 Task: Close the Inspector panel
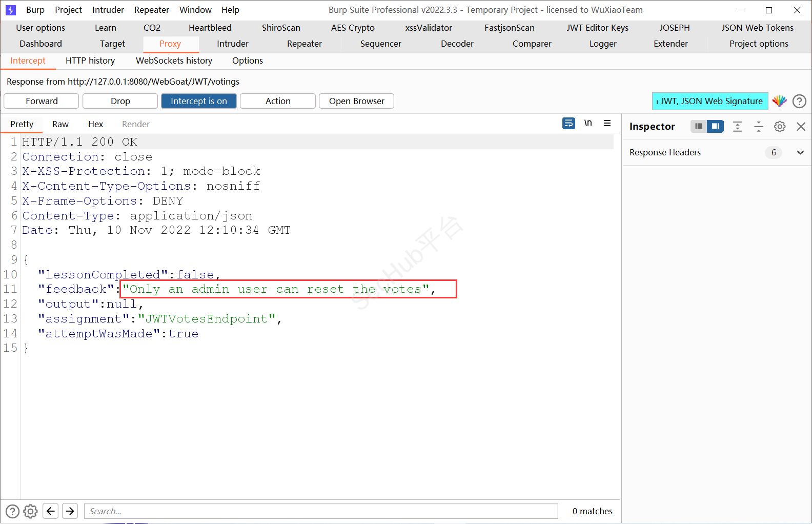pos(801,127)
